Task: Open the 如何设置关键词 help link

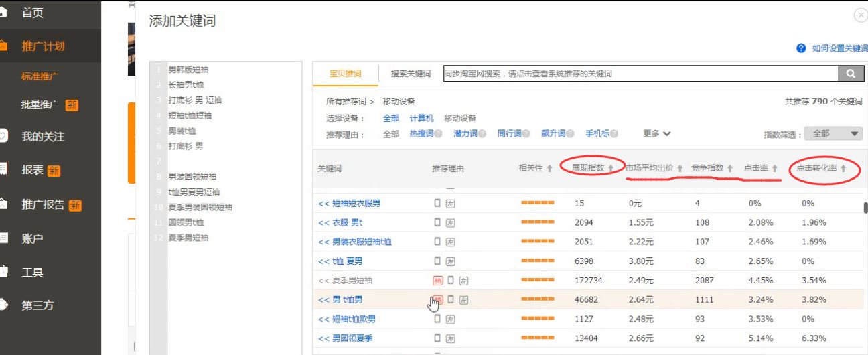Action: coord(839,48)
